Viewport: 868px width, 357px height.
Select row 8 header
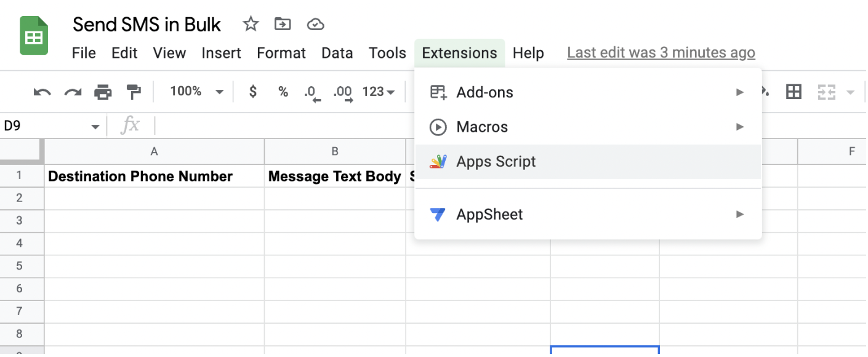(20, 335)
